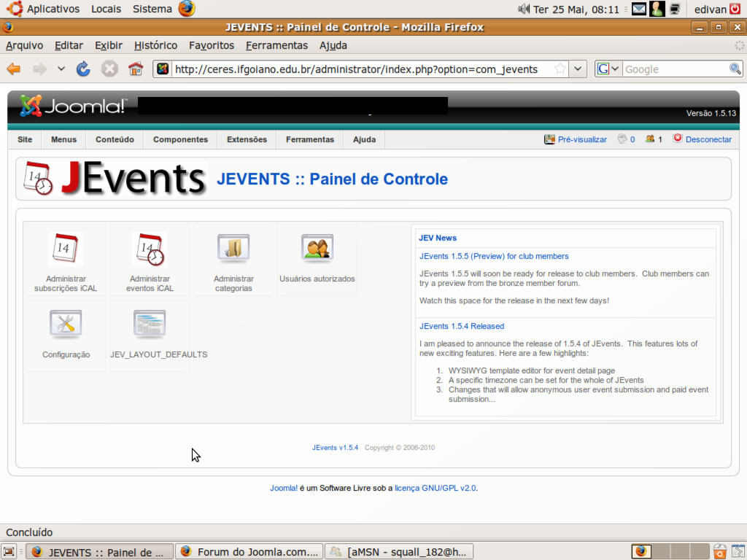The width and height of the screenshot is (747, 560).
Task: Open the mail envelope tray icon
Action: (639, 9)
